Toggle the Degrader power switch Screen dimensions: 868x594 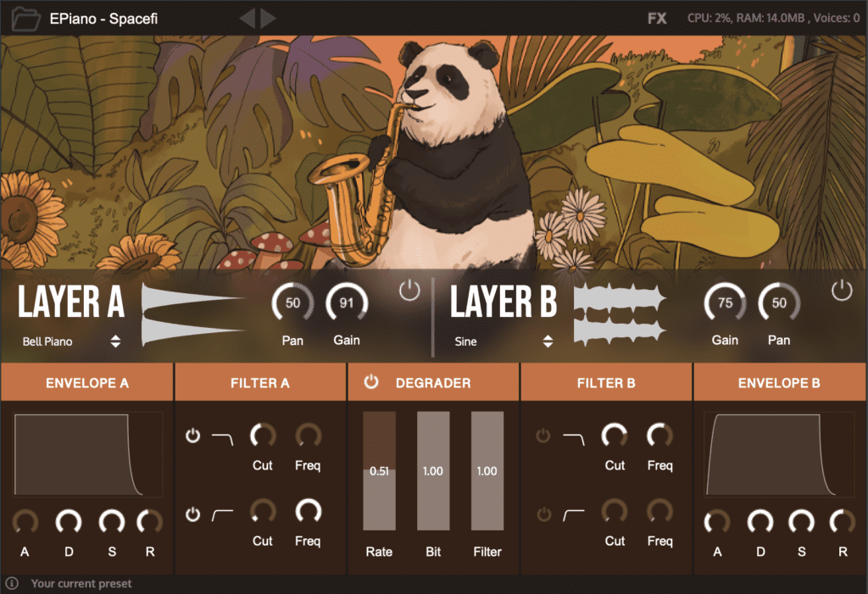click(371, 381)
